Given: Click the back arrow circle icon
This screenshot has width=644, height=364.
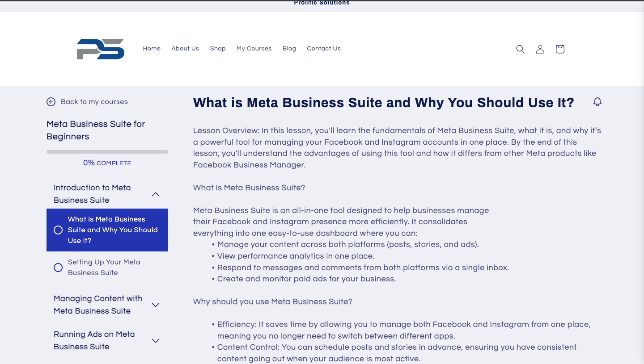Looking at the screenshot, I should point(51,102).
